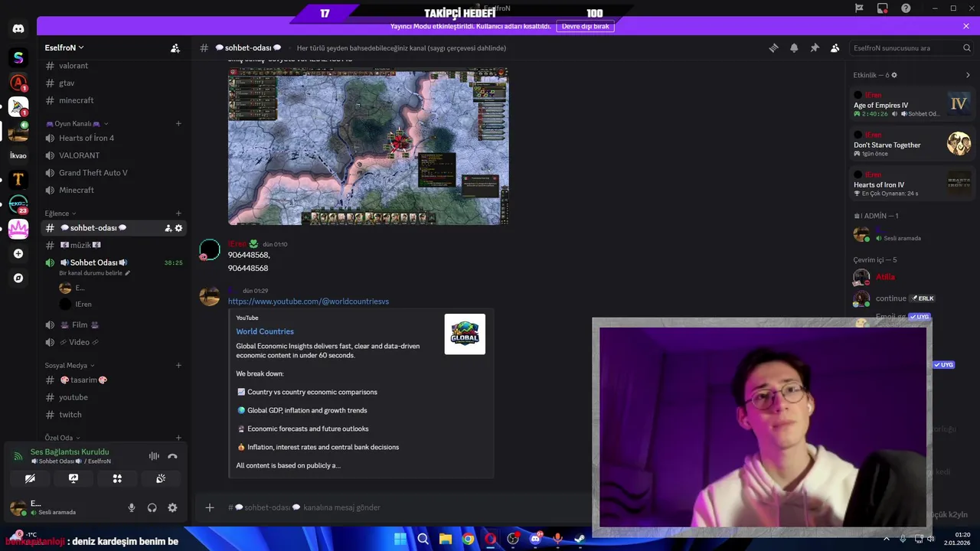980x551 pixels.
Task: Dismiss the streamer mode banner
Action: (966, 26)
